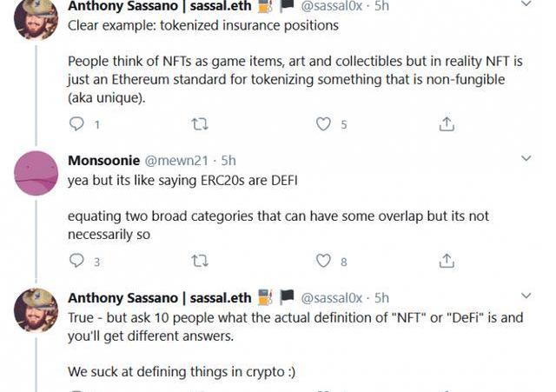The width and height of the screenshot is (556, 392).
Task: Share Monsoonie's ERC20s tweet
Action: (447, 261)
